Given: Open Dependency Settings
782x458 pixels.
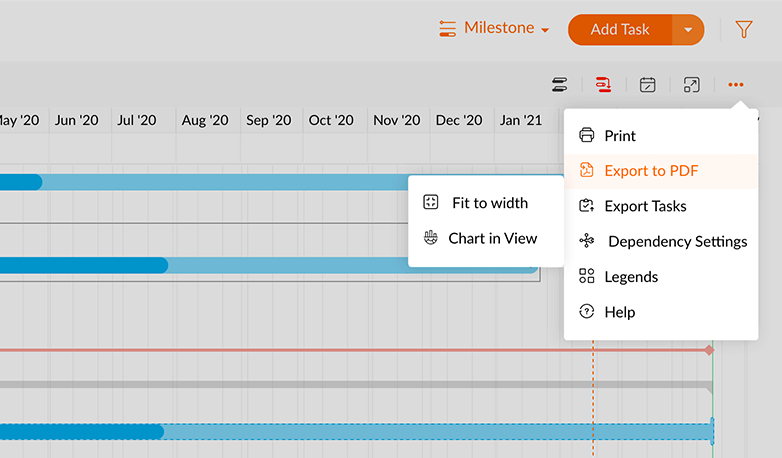Looking at the screenshot, I should (x=677, y=241).
